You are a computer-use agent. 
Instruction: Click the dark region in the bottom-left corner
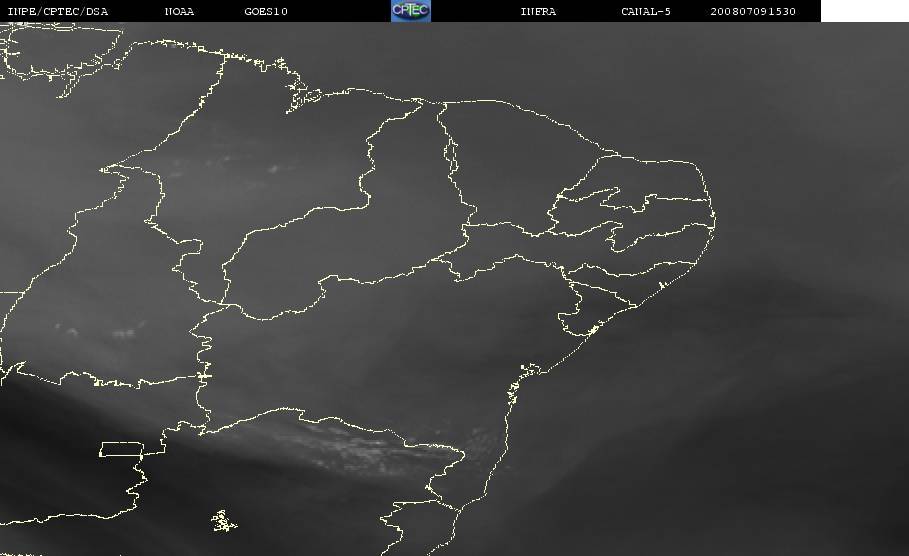pos(40,500)
